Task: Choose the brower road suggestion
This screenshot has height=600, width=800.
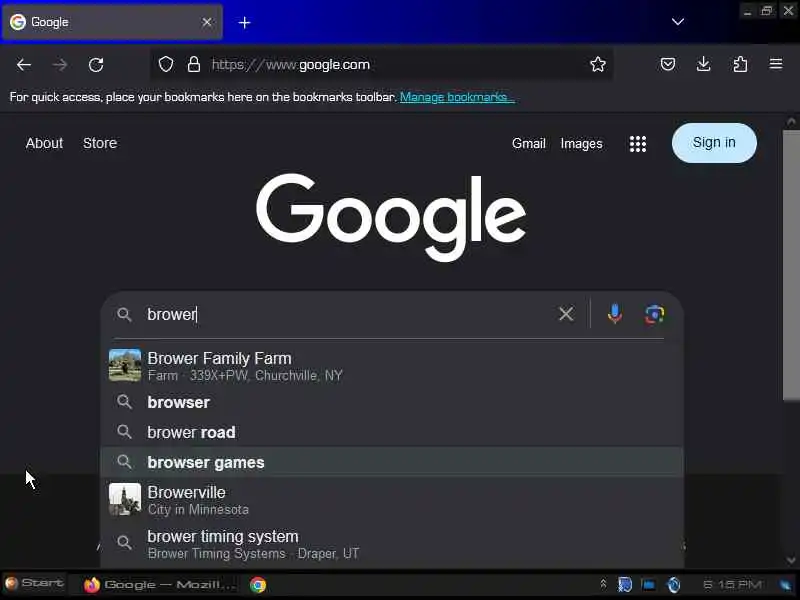Action: [x=392, y=433]
